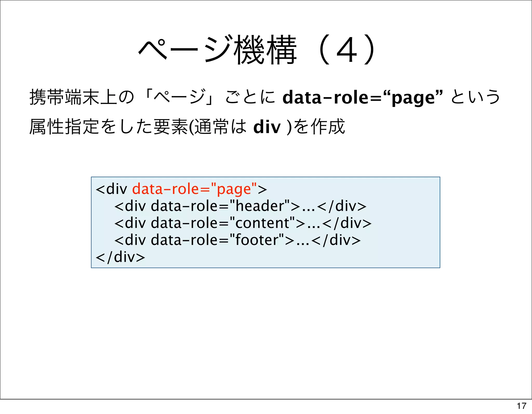Click the bold text data-role=“page”
This screenshot has height=414, width=532.
(363, 98)
